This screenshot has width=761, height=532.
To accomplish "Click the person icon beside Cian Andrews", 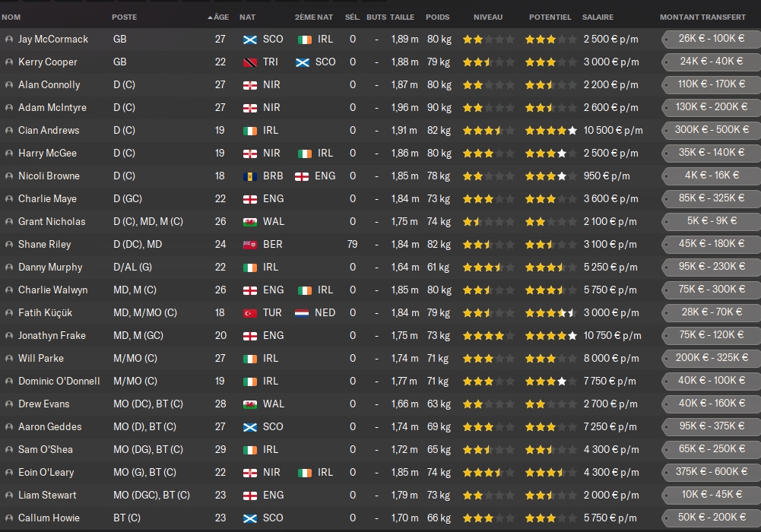I will pos(8,131).
